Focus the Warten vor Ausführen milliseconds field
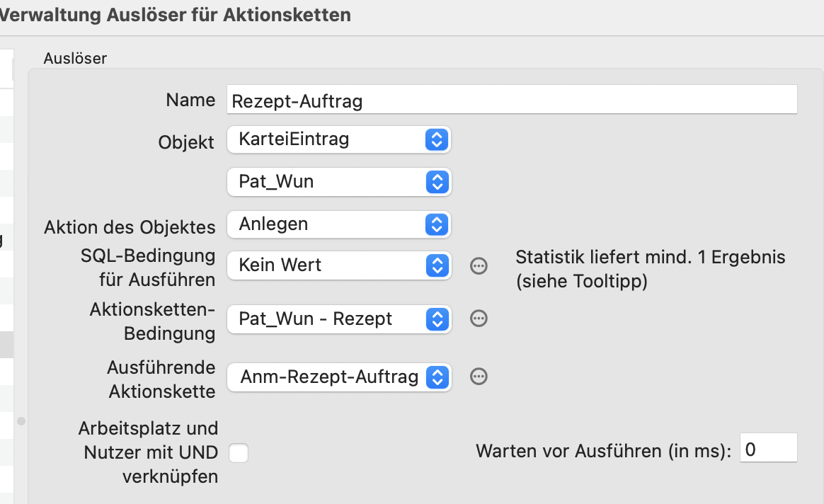824x504 pixels. (x=768, y=448)
